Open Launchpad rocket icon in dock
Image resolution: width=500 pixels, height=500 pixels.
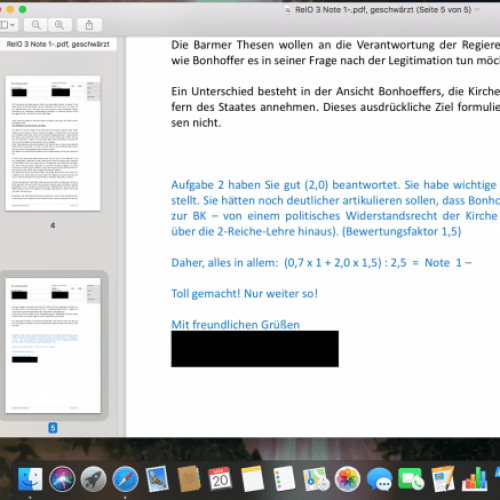(94, 479)
